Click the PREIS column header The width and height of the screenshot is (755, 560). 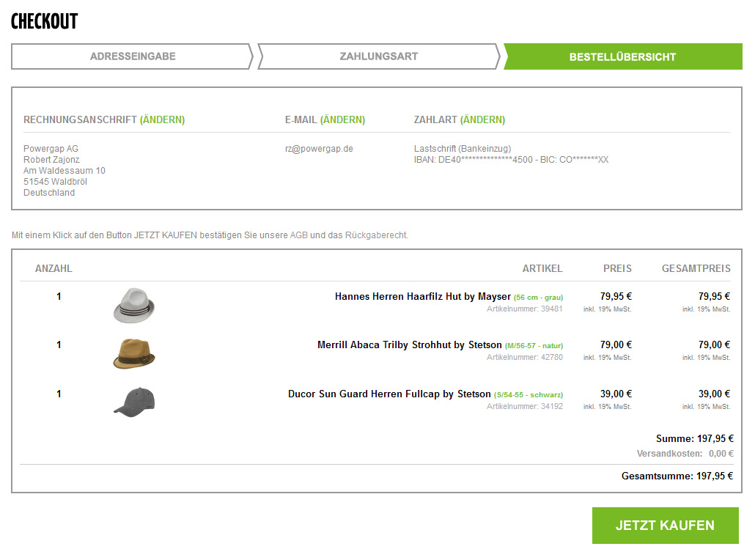pos(617,269)
